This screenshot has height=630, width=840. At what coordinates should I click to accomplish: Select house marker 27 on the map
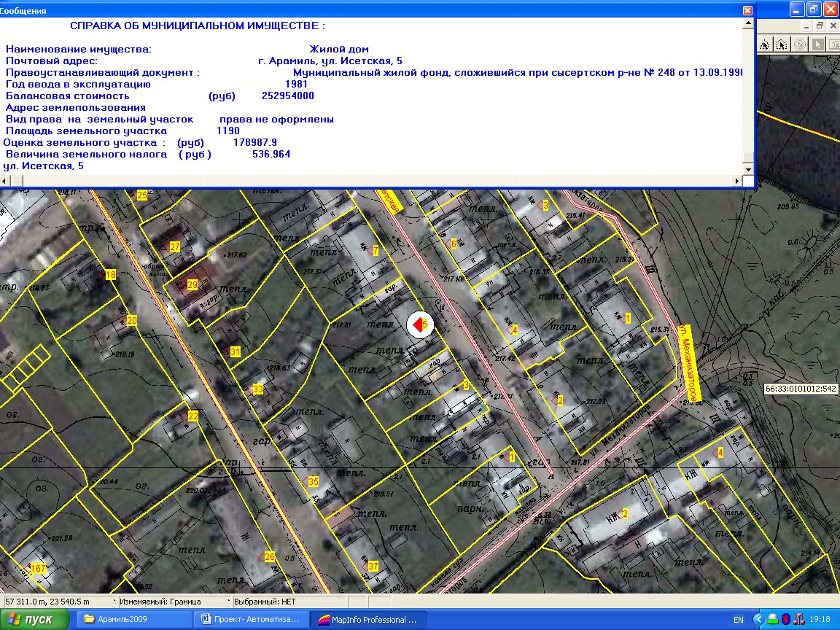tap(172, 247)
